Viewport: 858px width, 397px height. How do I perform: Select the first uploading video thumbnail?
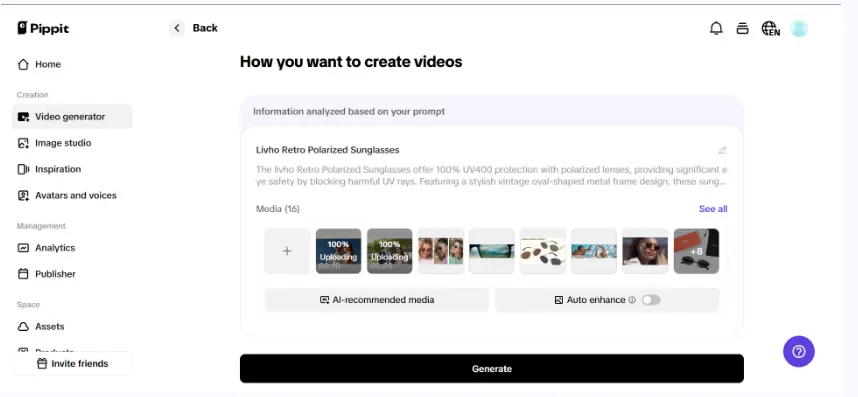click(338, 251)
